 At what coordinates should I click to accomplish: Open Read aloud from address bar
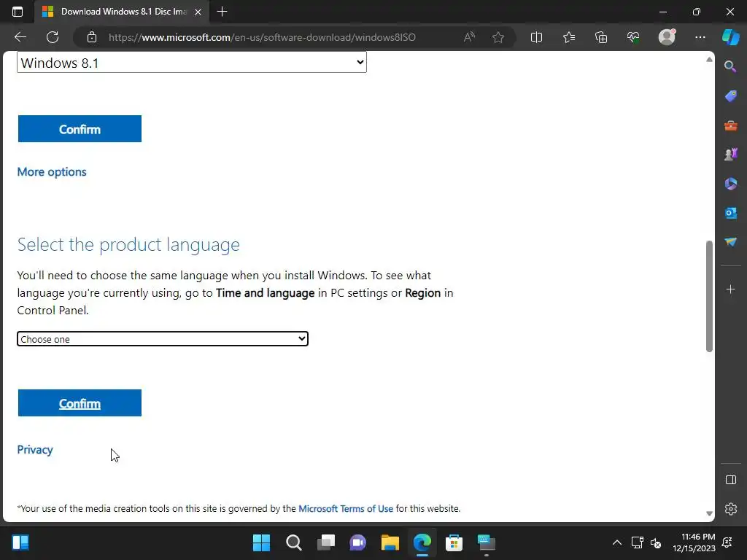click(x=469, y=37)
